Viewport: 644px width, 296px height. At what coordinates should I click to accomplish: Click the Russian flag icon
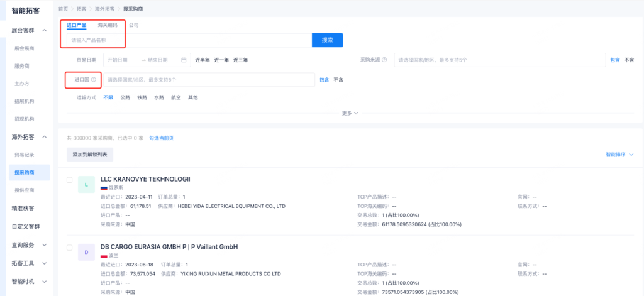[x=104, y=188]
